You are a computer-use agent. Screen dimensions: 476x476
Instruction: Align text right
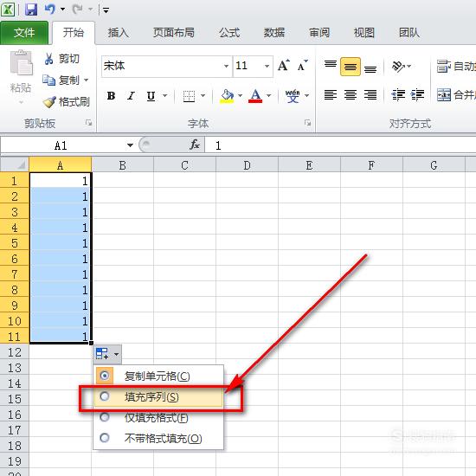point(370,95)
